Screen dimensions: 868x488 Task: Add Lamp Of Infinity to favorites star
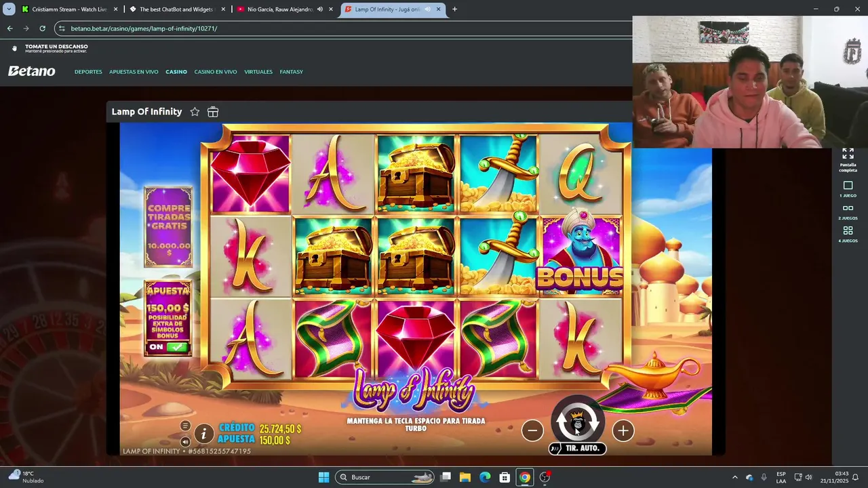click(195, 112)
